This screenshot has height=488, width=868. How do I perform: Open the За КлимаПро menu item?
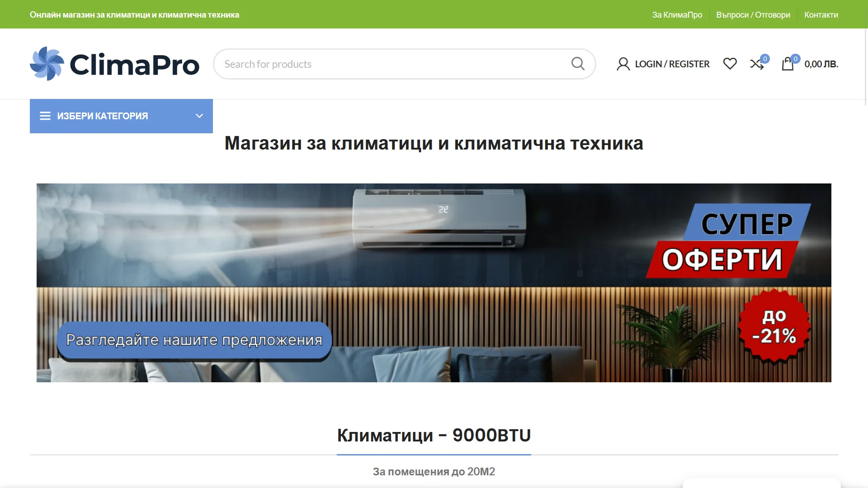[x=676, y=14]
